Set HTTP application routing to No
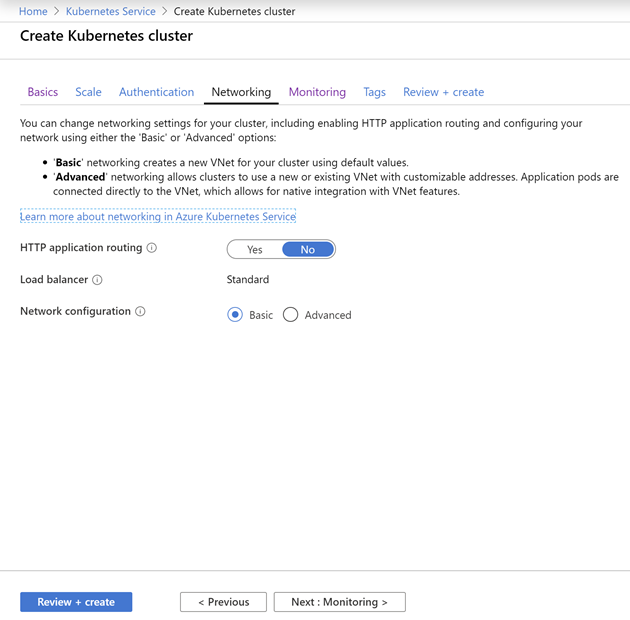This screenshot has height=620, width=630. tap(308, 250)
